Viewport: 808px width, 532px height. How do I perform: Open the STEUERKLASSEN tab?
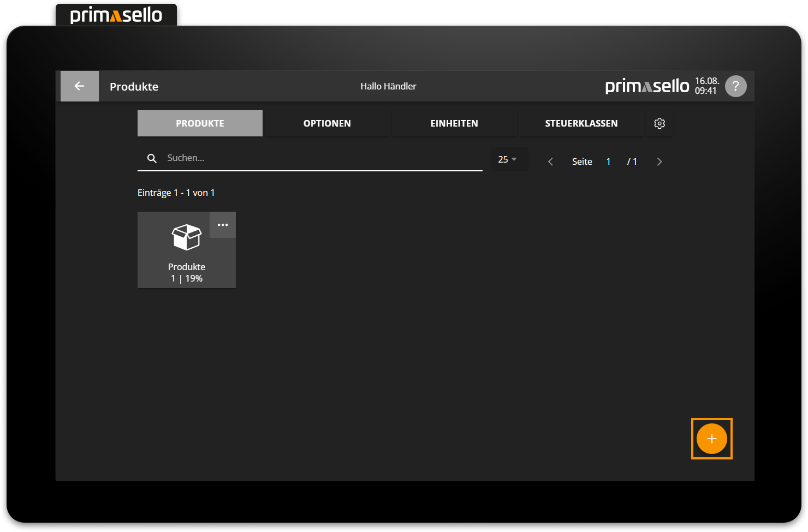click(x=581, y=123)
